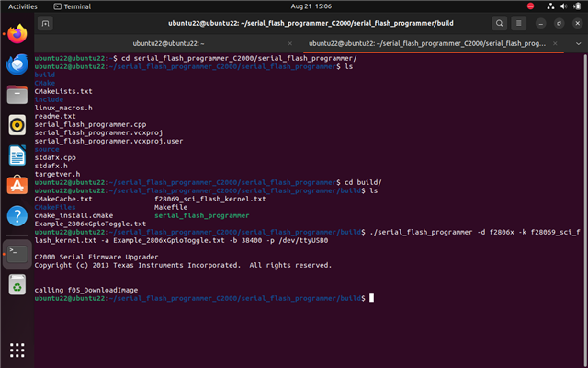Screen dimensions: 588x368
Task: Click Makefile in build listing
Action: [171, 207]
